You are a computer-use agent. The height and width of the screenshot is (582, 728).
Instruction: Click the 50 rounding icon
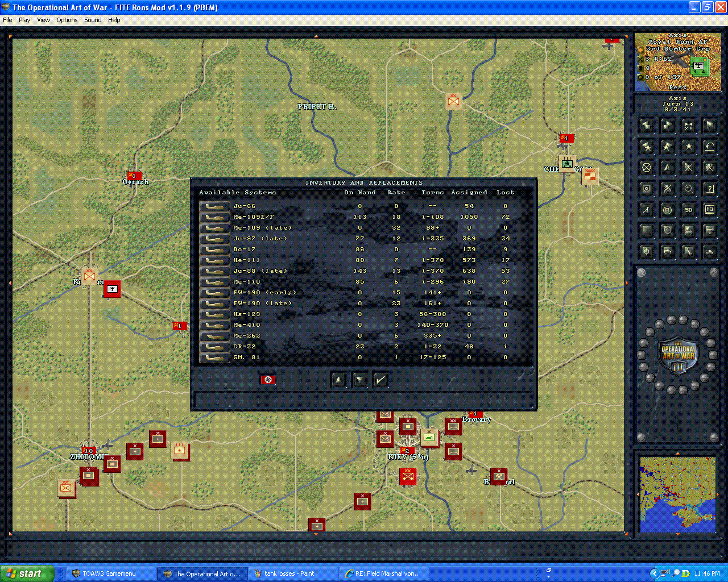[688, 209]
